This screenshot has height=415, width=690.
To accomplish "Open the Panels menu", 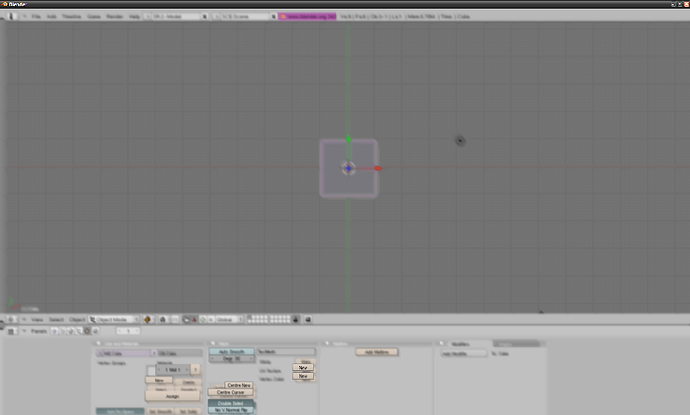I will (39, 331).
